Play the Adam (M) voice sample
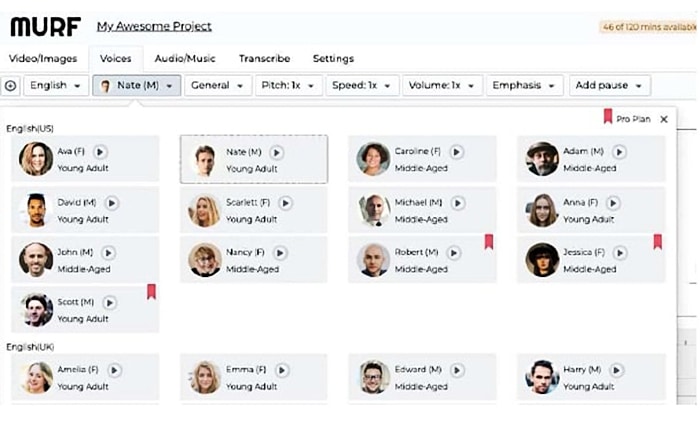 [619, 152]
